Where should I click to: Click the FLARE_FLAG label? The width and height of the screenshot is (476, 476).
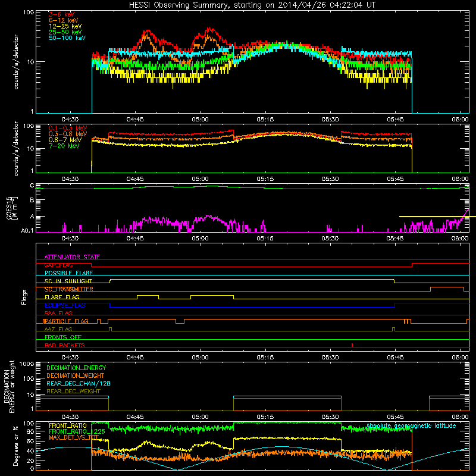pos(62,297)
